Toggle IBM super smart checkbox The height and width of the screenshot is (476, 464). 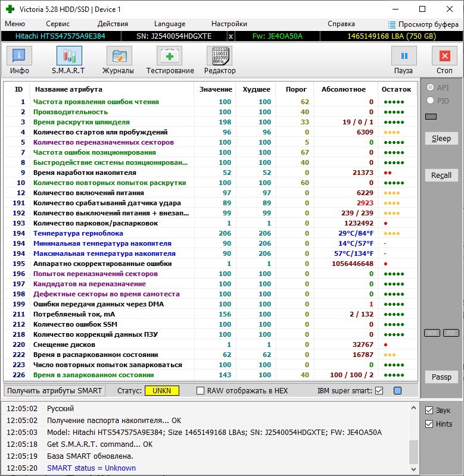coord(379,391)
